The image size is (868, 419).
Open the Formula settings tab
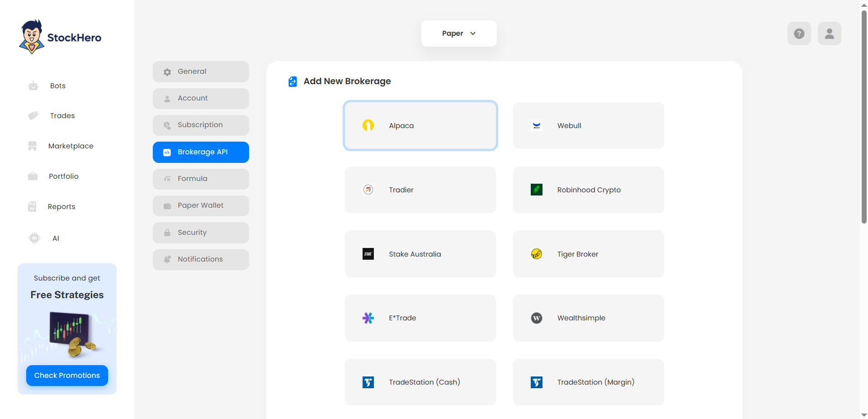[x=201, y=179]
